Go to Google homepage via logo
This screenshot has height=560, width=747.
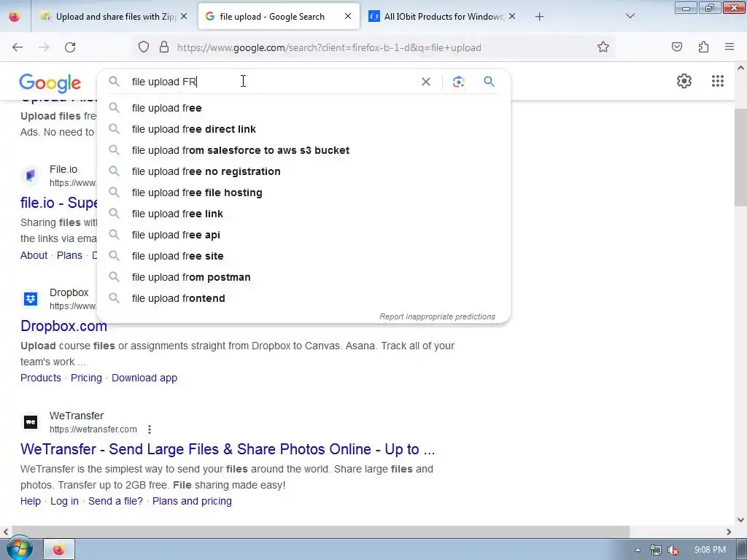pos(50,83)
